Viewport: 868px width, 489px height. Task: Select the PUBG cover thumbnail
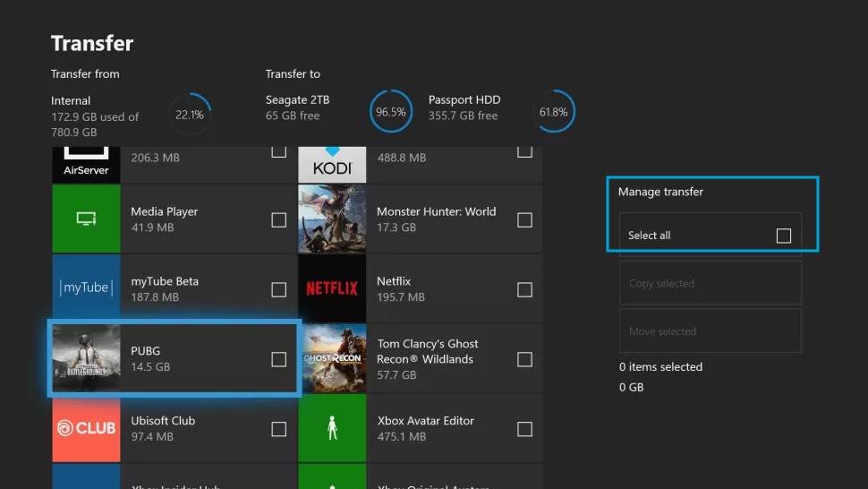(x=86, y=358)
